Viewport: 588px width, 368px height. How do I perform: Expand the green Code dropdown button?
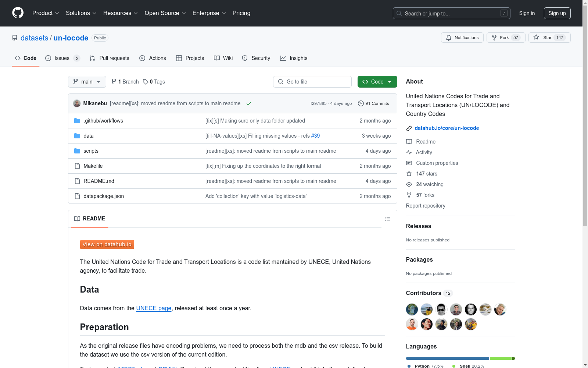point(377,82)
